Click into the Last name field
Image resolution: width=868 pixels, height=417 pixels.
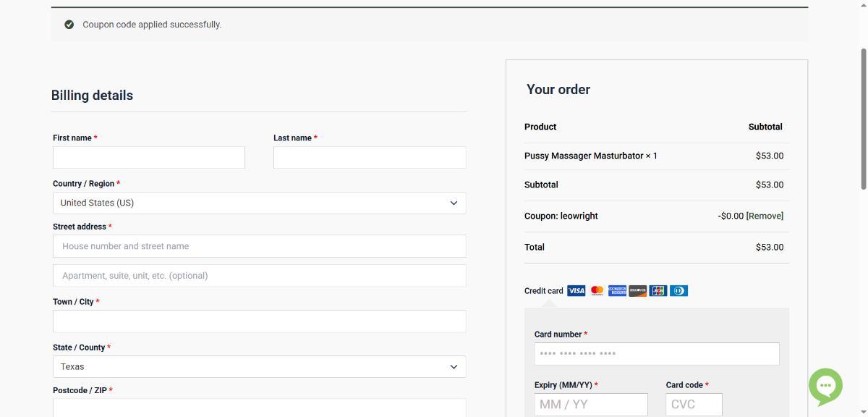click(369, 157)
